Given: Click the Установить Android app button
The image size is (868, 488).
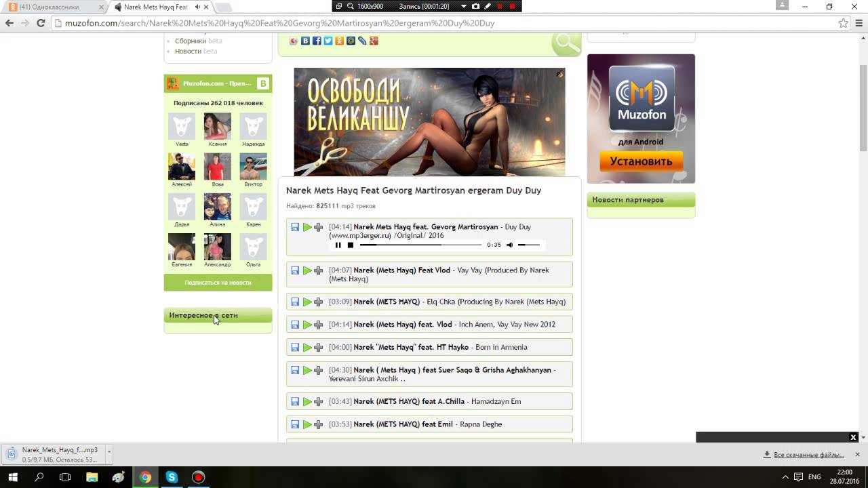Looking at the screenshot, I should pyautogui.click(x=641, y=161).
